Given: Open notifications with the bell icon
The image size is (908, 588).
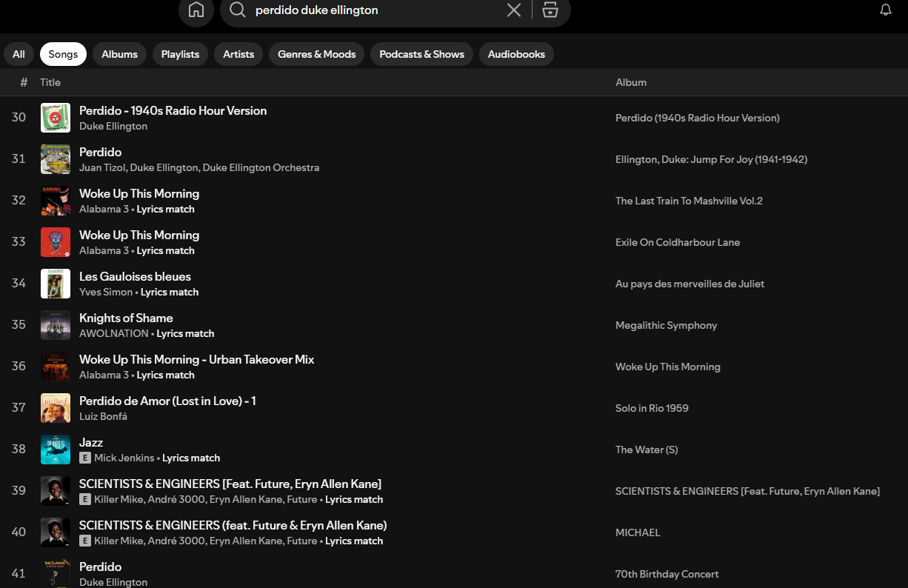Looking at the screenshot, I should click(886, 9).
